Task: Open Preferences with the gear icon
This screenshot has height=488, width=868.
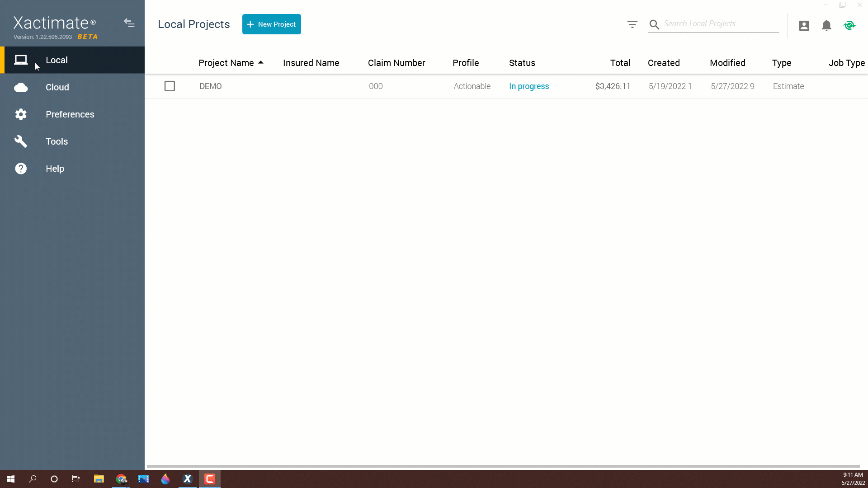Action: 21,114
